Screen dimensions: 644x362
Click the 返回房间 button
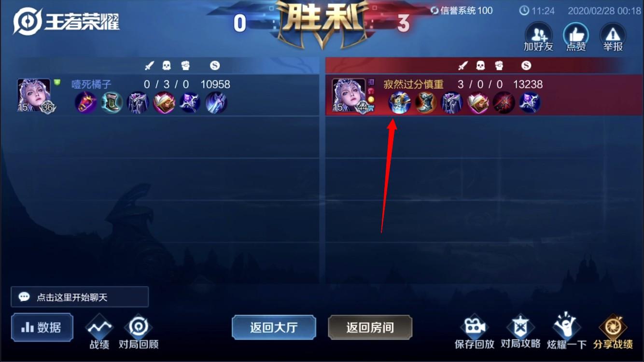click(x=370, y=327)
